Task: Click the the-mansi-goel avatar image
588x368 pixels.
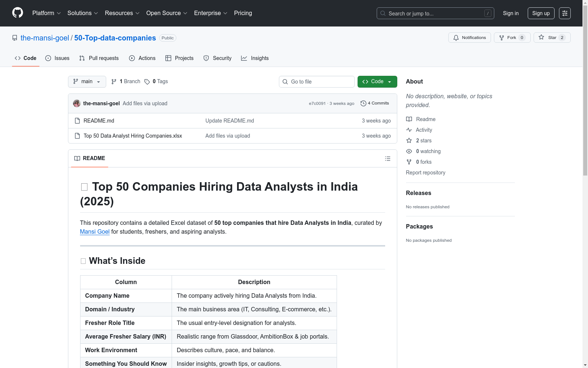Action: pos(77,103)
